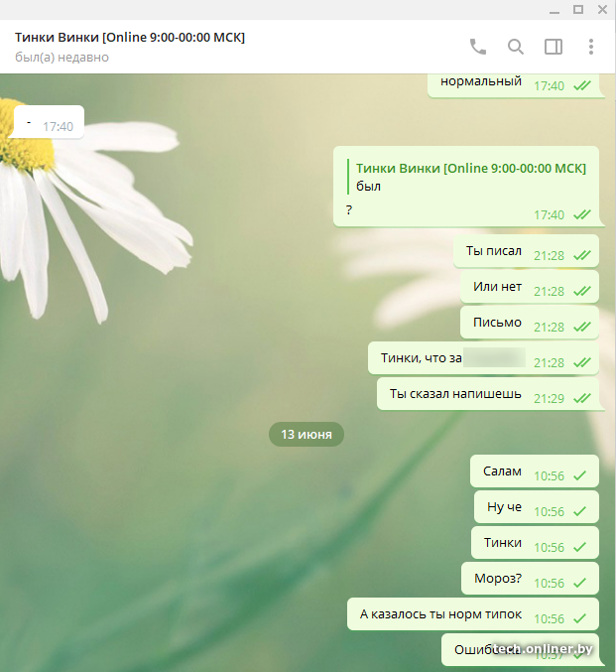616x672 pixels.
Task: Click the 'был(а) недавно' last seen status
Action: (x=62, y=58)
